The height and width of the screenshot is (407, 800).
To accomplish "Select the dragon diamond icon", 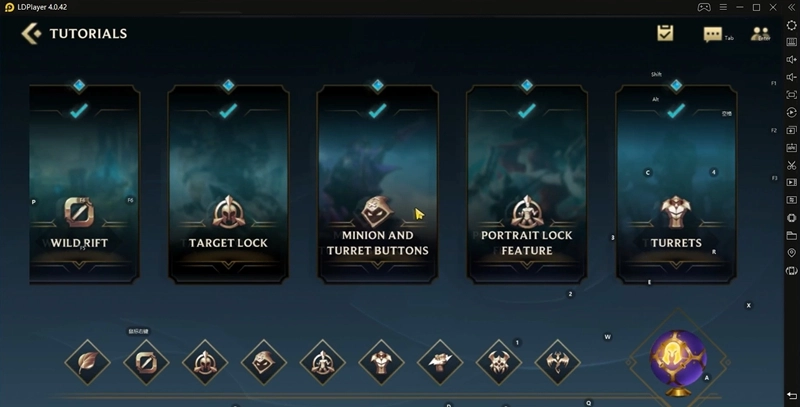I will [x=558, y=362].
